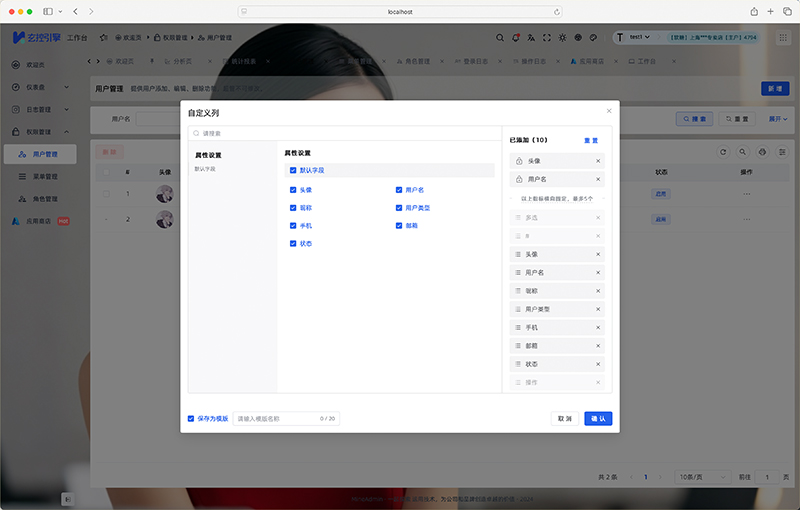
Task: Click drag handle icon of 状态 row
Action: 518,365
